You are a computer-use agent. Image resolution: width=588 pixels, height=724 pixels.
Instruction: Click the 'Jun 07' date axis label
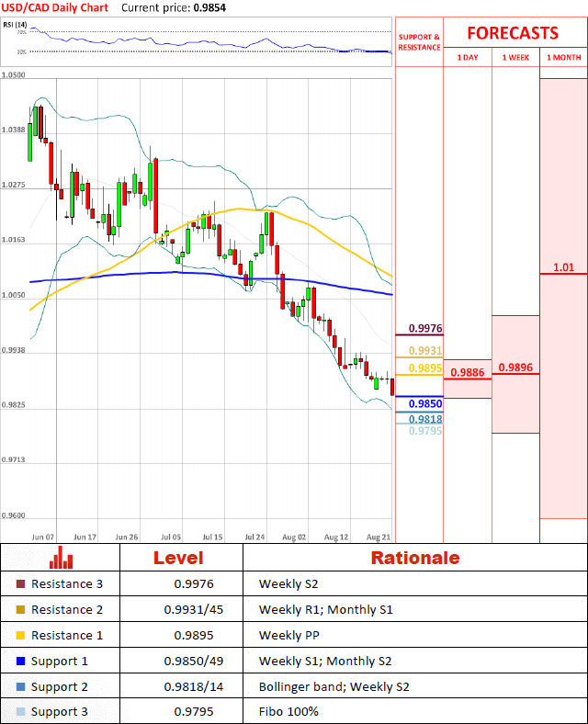(43, 537)
